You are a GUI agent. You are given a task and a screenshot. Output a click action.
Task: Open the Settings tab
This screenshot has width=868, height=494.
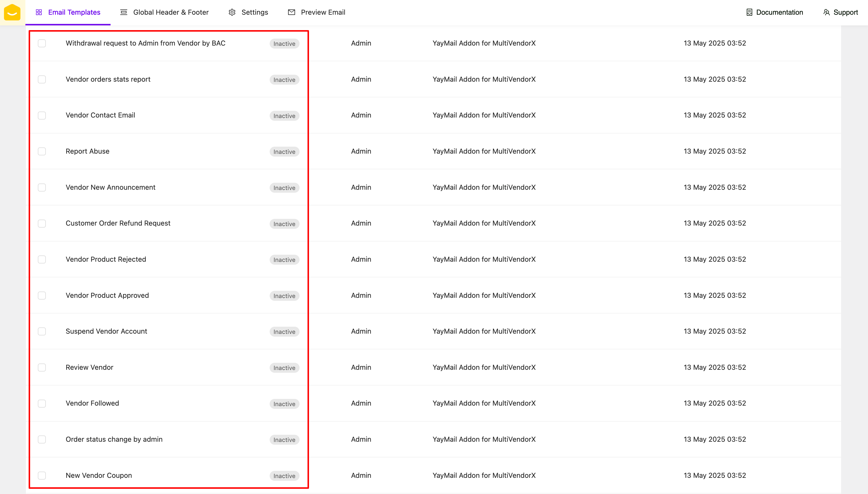point(254,12)
